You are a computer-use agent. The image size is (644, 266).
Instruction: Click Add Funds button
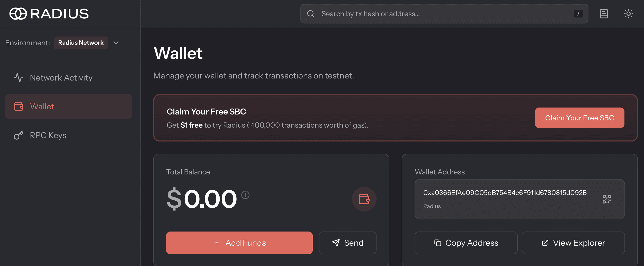click(x=239, y=243)
